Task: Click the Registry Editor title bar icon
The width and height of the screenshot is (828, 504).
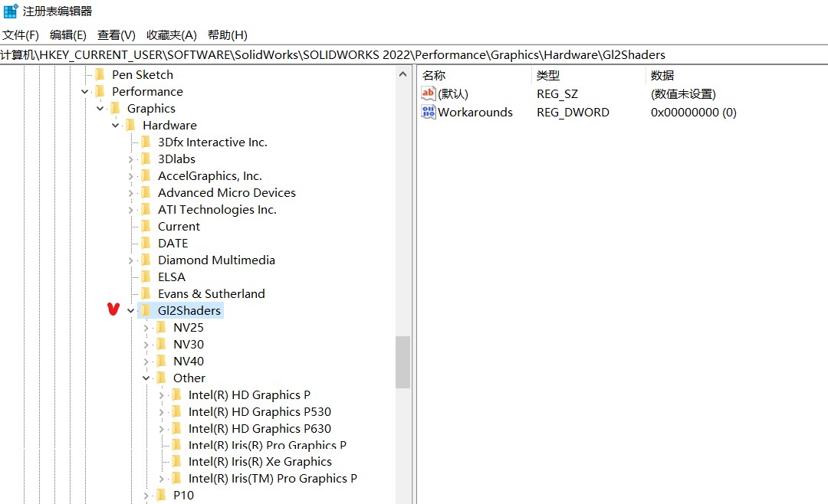Action: [11, 11]
